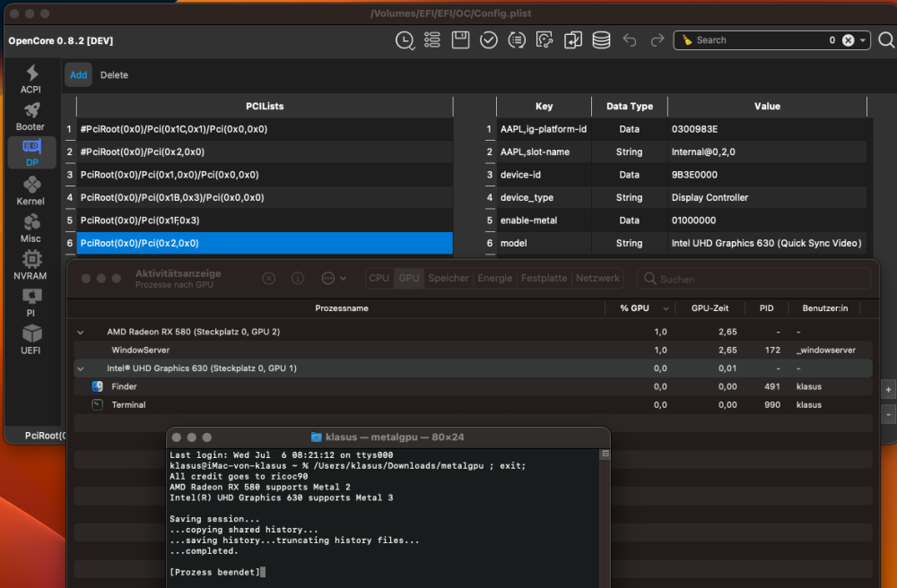Click the Finder process icon
The height and width of the screenshot is (588, 897).
click(97, 386)
